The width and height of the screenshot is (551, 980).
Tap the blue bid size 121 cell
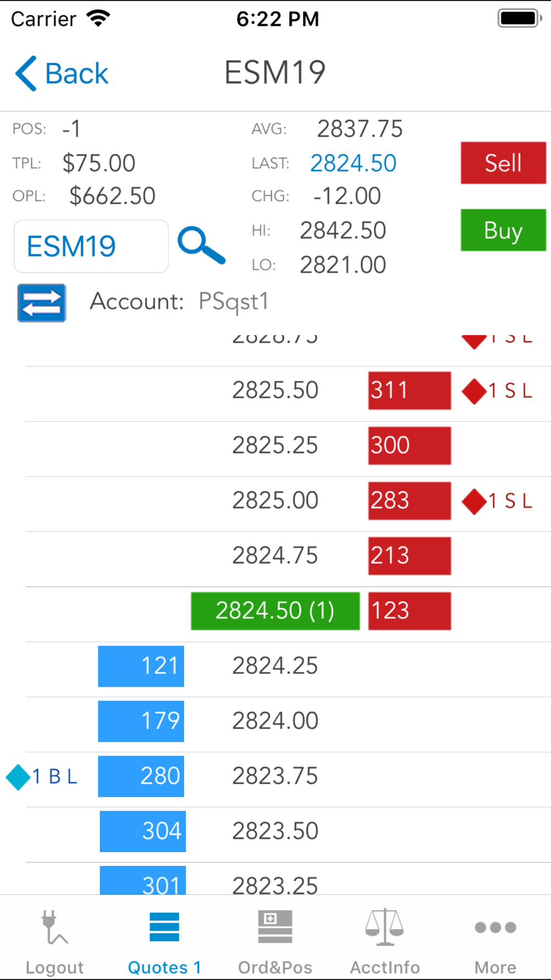click(141, 666)
